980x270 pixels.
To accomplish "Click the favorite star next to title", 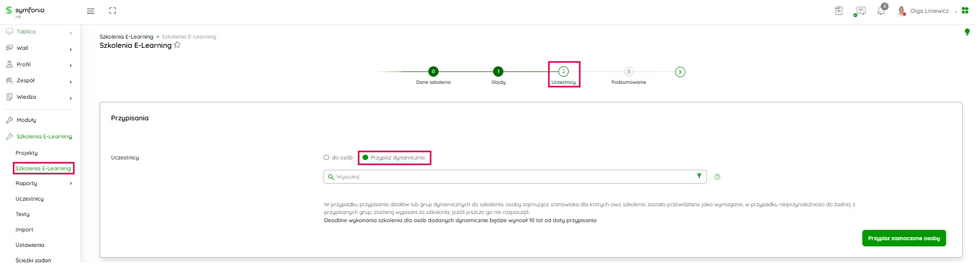I will point(177,45).
